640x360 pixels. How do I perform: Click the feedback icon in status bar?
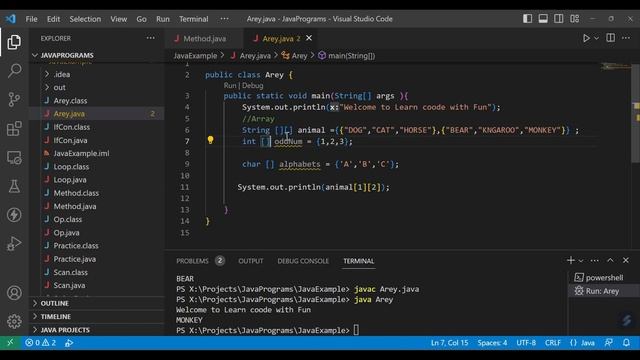click(609, 343)
